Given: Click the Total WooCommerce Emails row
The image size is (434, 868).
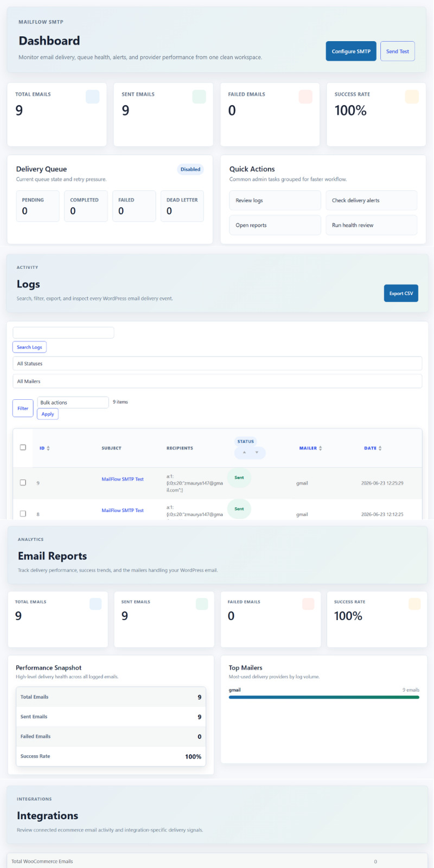Looking at the screenshot, I should point(217,861).
